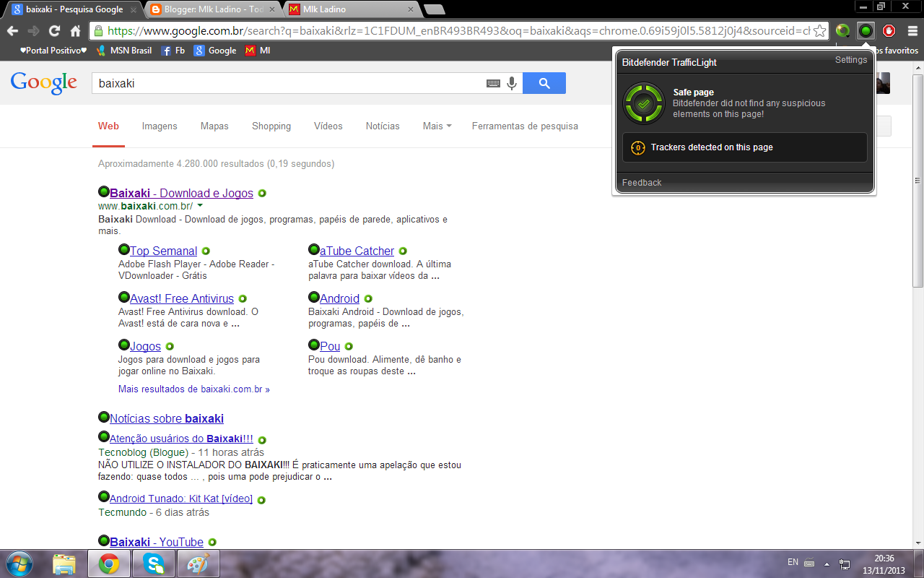The height and width of the screenshot is (578, 924).
Task: Start voice search with microphone icon
Action: (512, 83)
